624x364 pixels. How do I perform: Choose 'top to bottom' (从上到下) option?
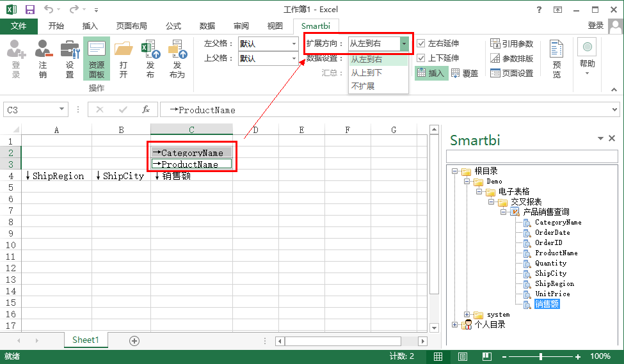(x=378, y=73)
